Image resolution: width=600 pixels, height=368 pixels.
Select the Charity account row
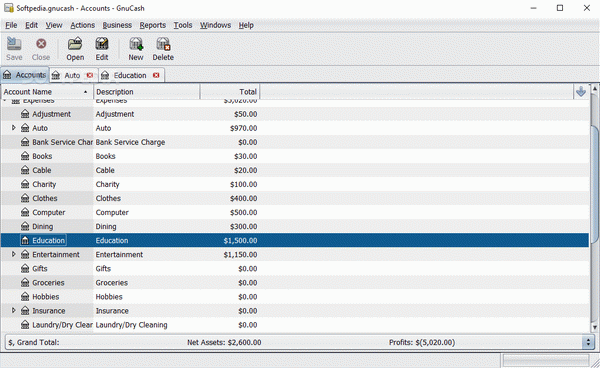tap(295, 184)
